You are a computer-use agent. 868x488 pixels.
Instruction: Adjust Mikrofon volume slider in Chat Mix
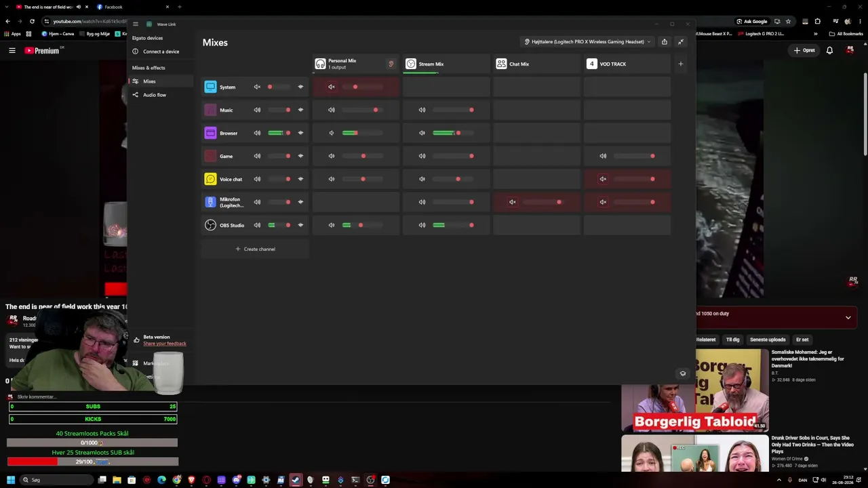(544, 202)
